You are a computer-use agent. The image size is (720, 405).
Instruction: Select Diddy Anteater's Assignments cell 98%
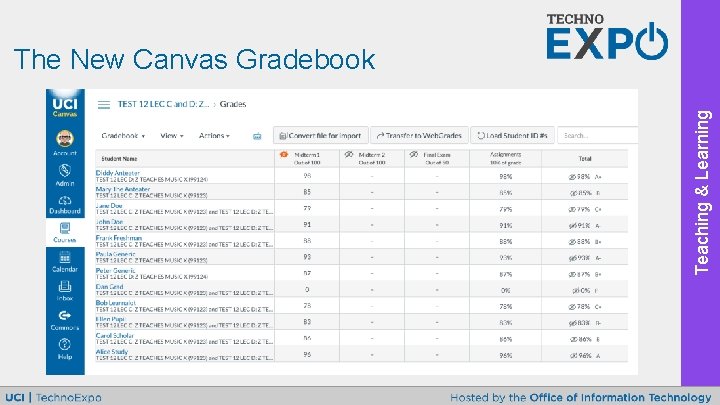tap(506, 176)
